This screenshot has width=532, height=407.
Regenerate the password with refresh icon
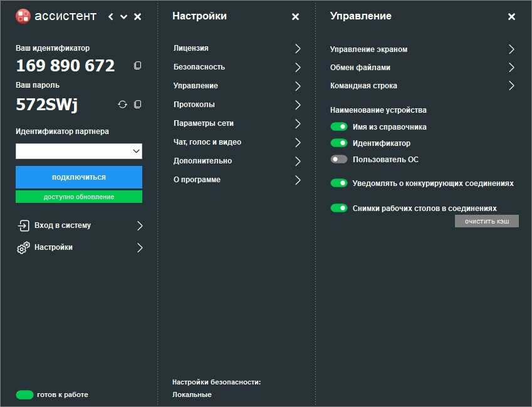[x=122, y=105]
